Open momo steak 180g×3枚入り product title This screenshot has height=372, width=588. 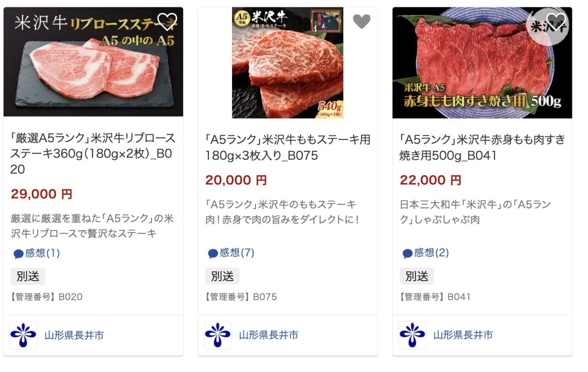(288, 147)
